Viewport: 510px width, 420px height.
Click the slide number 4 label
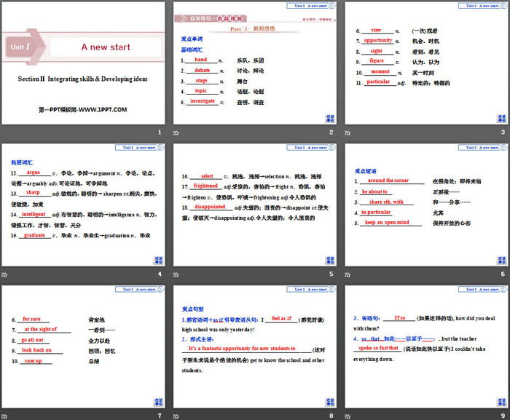coord(160,274)
